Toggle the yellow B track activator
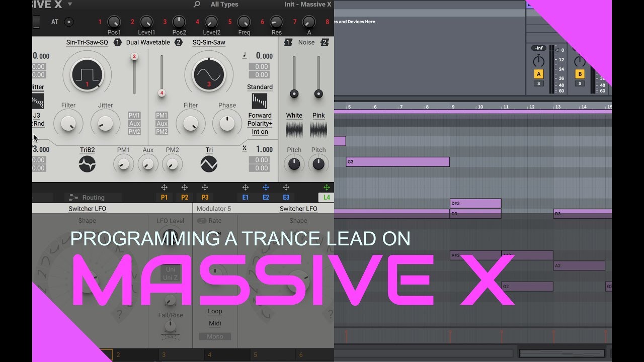644x362 pixels. [x=580, y=74]
